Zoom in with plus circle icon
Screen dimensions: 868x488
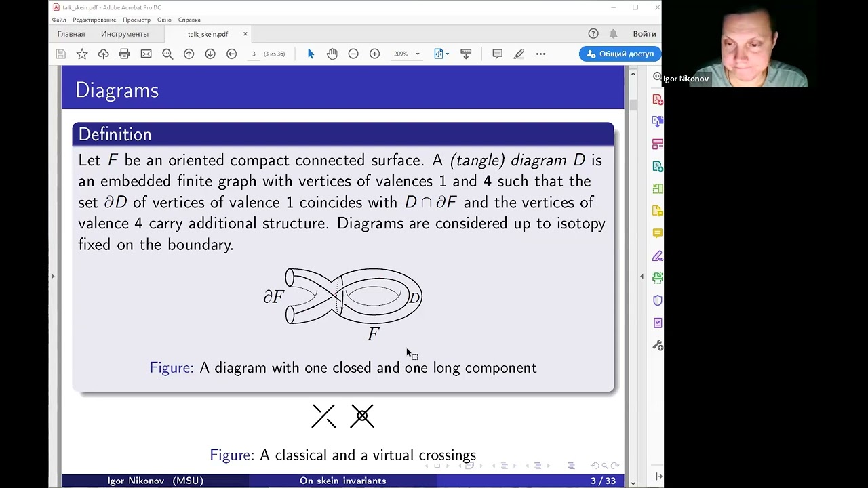(x=374, y=54)
